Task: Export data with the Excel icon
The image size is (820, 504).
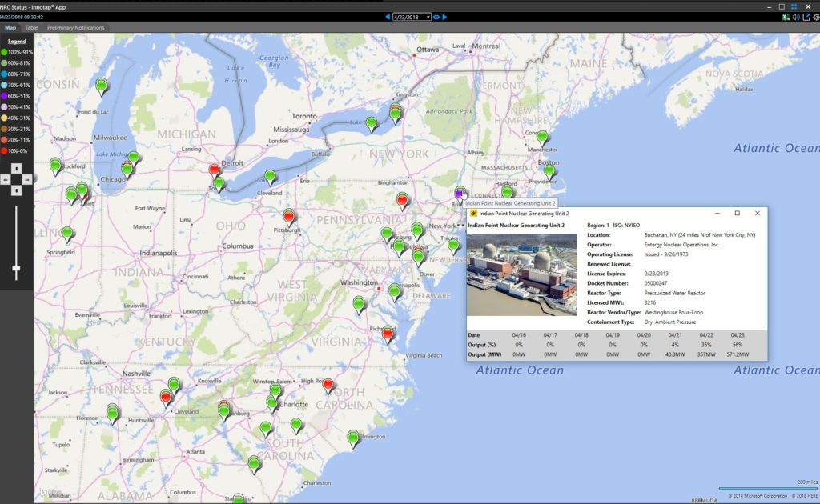Action: point(786,18)
